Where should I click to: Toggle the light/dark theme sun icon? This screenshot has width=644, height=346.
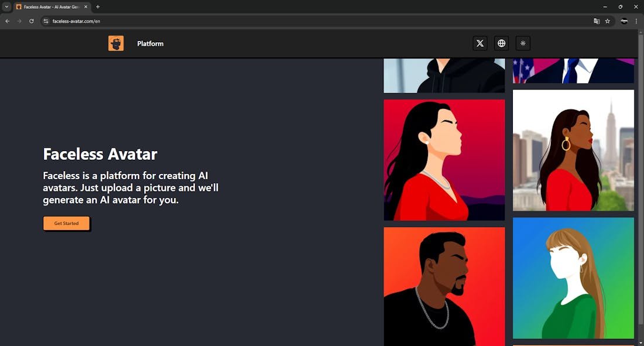[x=523, y=43]
